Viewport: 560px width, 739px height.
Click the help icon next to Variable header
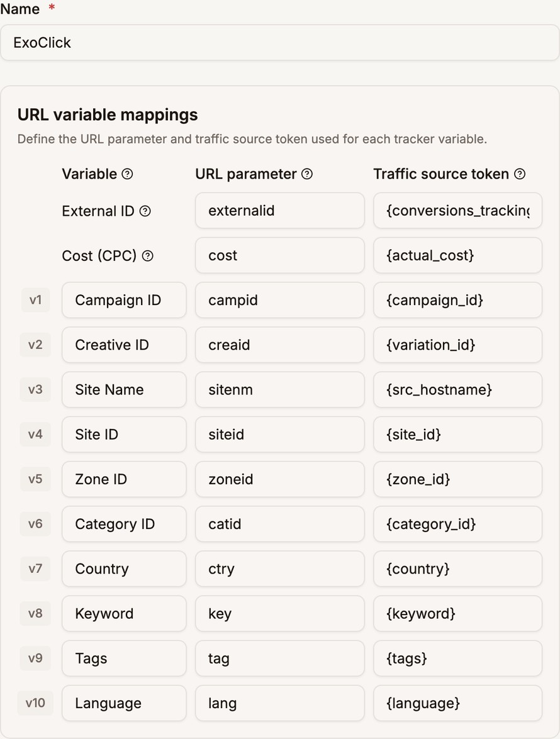(127, 174)
